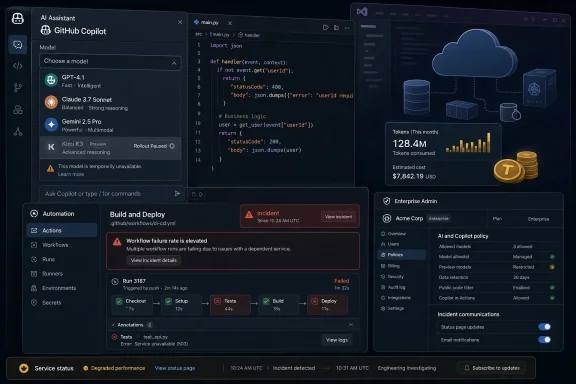Collapse the Choose a model dropdown

coord(174,63)
